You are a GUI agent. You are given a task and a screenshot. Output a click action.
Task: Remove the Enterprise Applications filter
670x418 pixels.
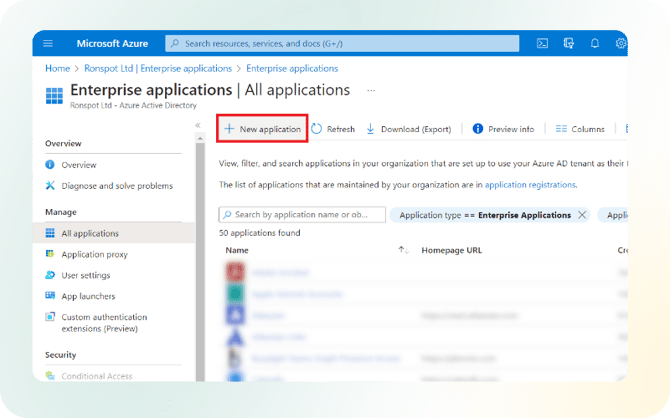tap(582, 215)
